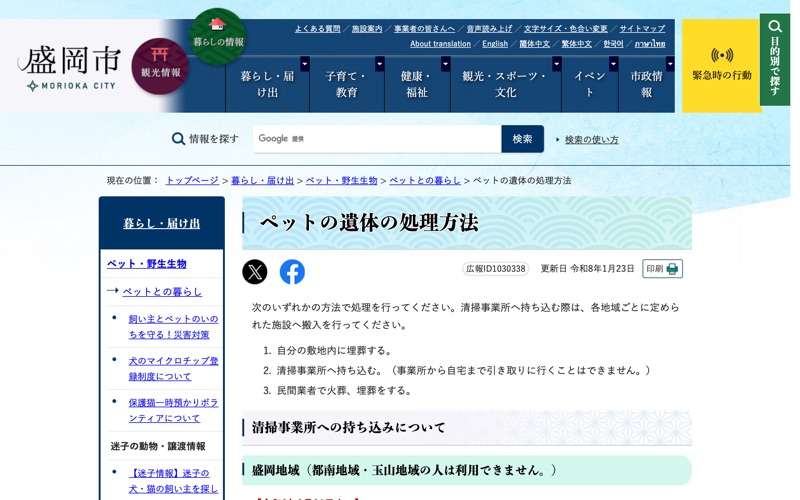The image size is (800, 500).
Task: Share this page on Facebook
Action: coord(292,271)
